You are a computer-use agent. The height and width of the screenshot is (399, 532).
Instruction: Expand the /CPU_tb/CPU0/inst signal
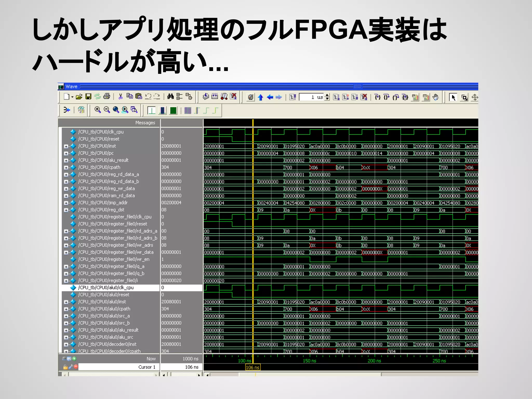pos(66,146)
